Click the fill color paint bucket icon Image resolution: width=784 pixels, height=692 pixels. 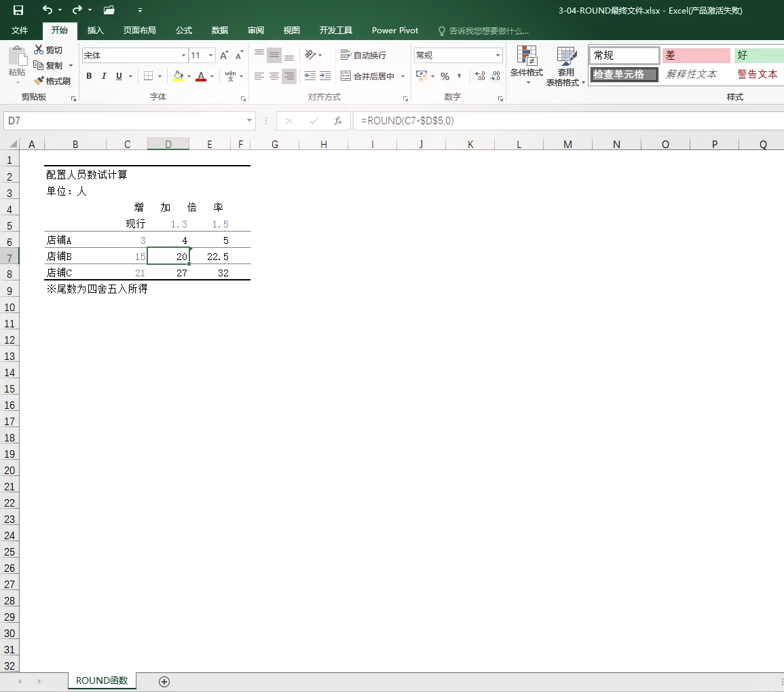click(x=178, y=76)
